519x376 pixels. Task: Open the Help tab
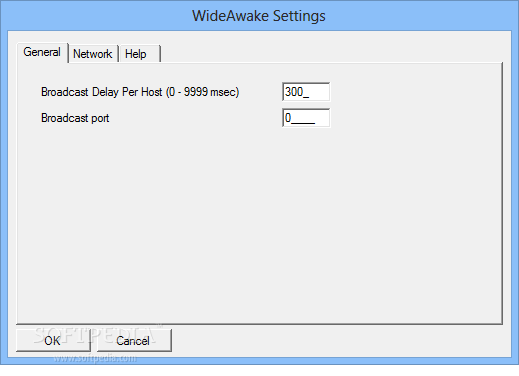coord(139,54)
